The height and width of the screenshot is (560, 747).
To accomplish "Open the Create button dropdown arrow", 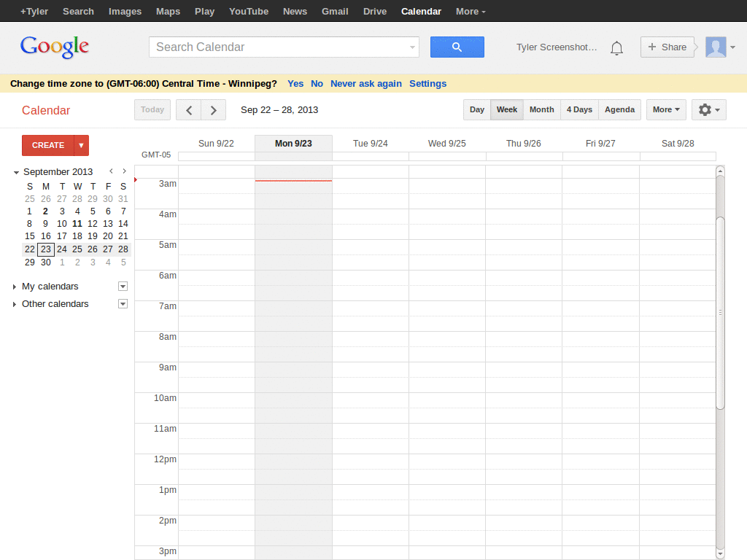I will tap(82, 145).
